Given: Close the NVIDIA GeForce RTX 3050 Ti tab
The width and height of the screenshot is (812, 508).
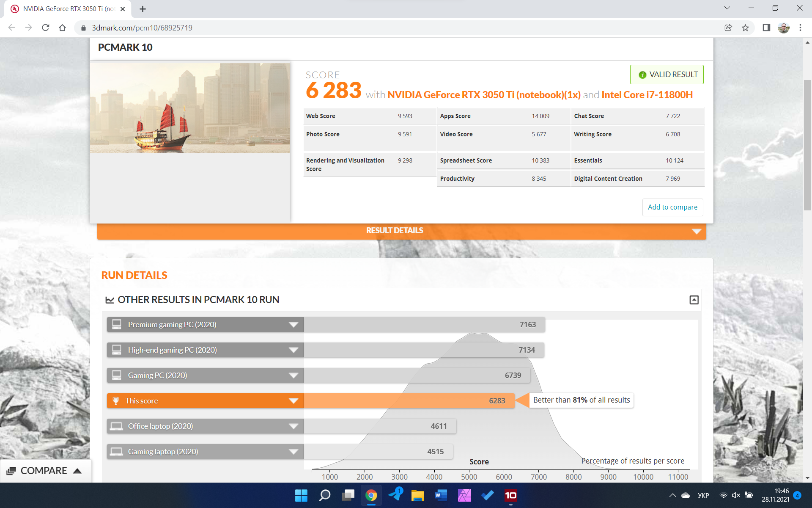Looking at the screenshot, I should 123,9.
